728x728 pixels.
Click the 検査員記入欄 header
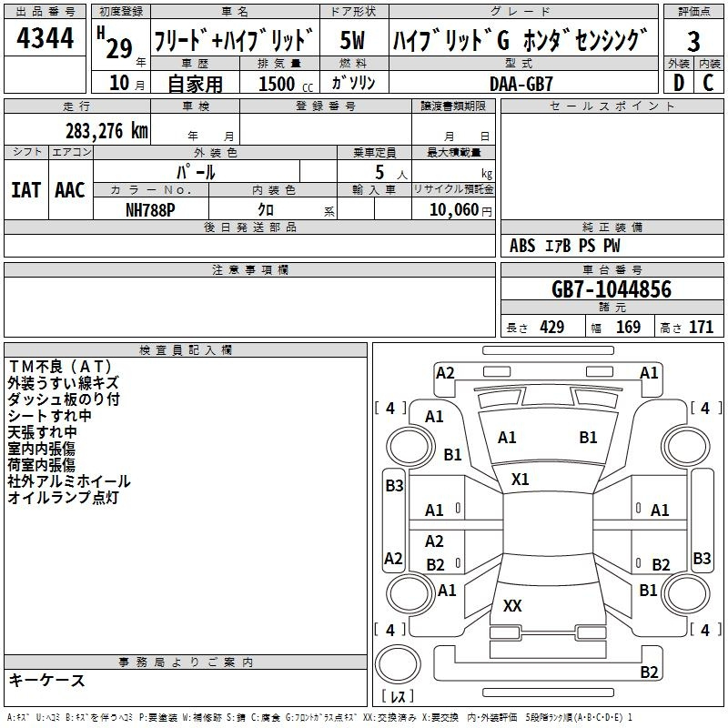pyautogui.click(x=186, y=350)
